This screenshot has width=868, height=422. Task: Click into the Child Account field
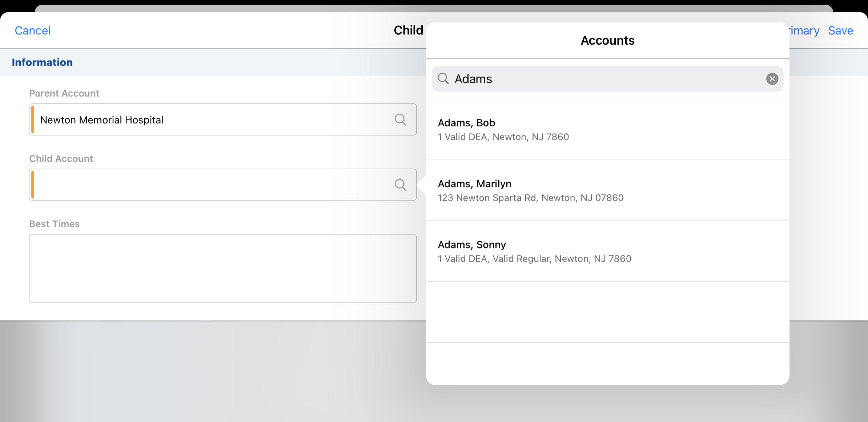click(211, 185)
